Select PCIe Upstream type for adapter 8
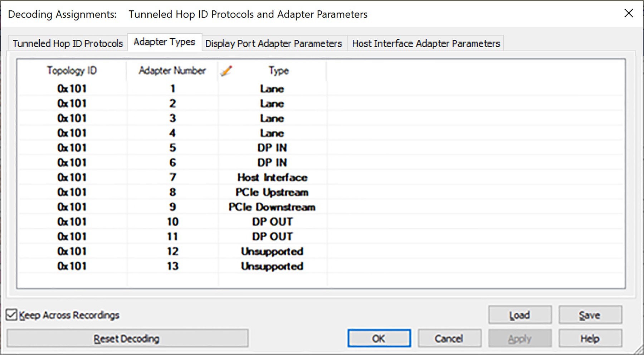 [272, 193]
